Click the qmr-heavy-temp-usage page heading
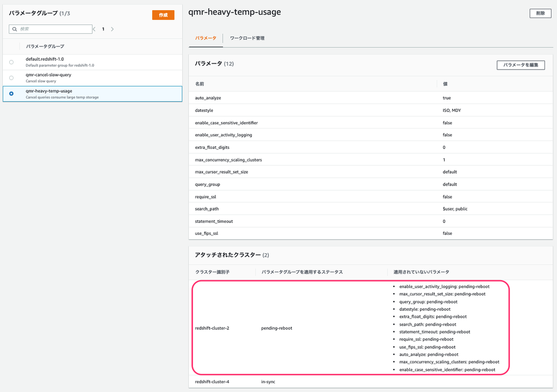This screenshot has width=557, height=392. [x=234, y=13]
